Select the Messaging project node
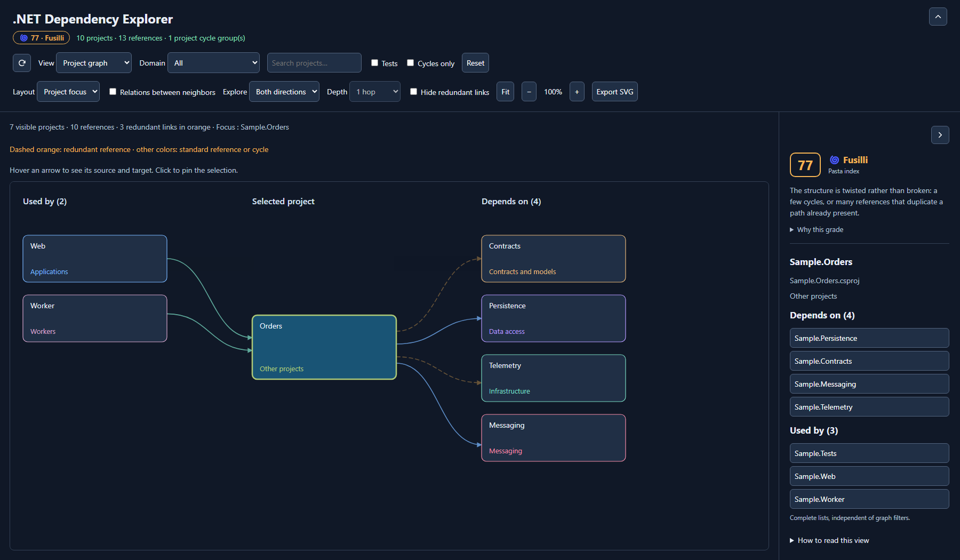Screen dimensions: 960x560 click(554, 438)
